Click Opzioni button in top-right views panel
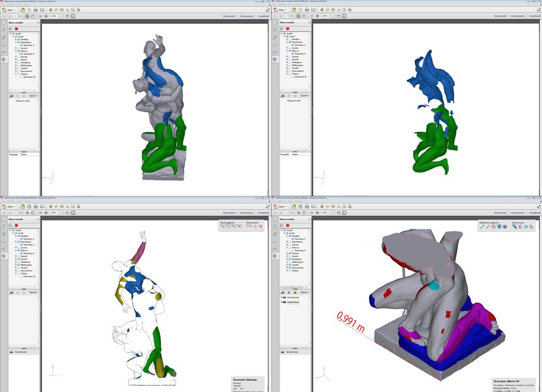 pyautogui.click(x=304, y=96)
